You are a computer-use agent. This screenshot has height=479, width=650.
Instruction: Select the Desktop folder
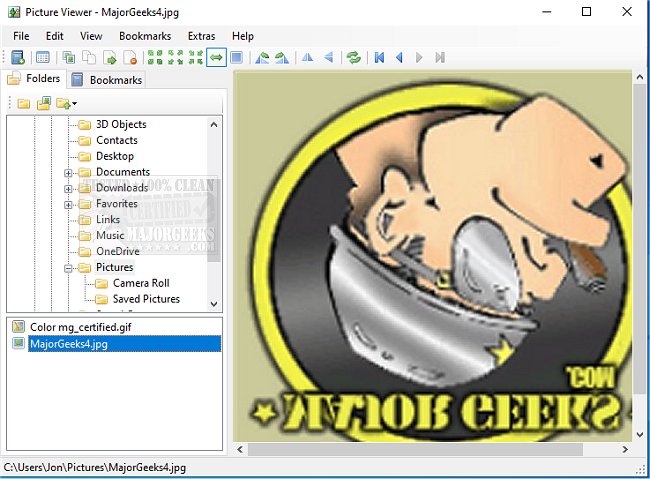[115, 156]
